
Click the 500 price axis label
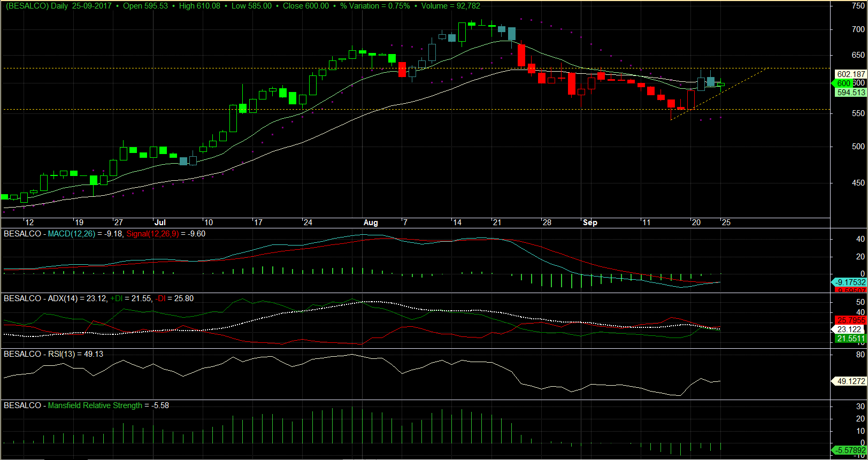click(858, 147)
